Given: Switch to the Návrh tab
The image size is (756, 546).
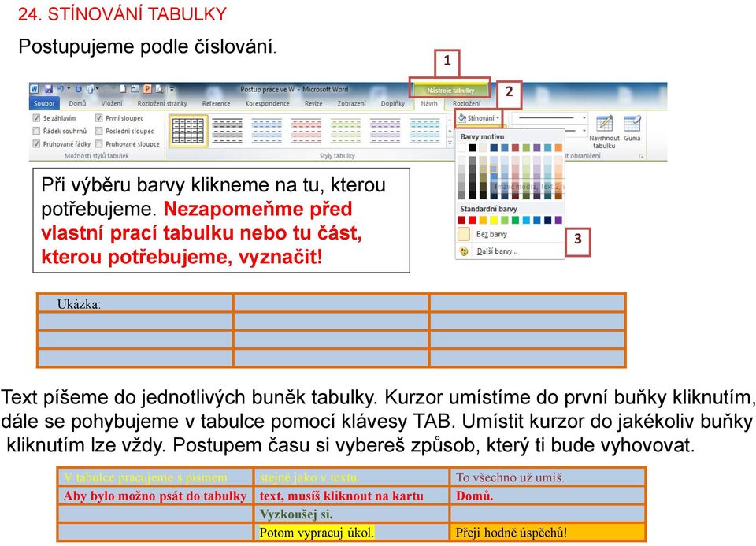Looking at the screenshot, I should [429, 104].
